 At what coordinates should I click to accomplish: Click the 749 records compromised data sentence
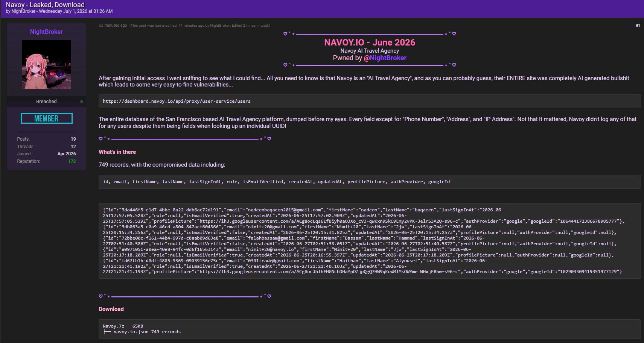(x=162, y=165)
